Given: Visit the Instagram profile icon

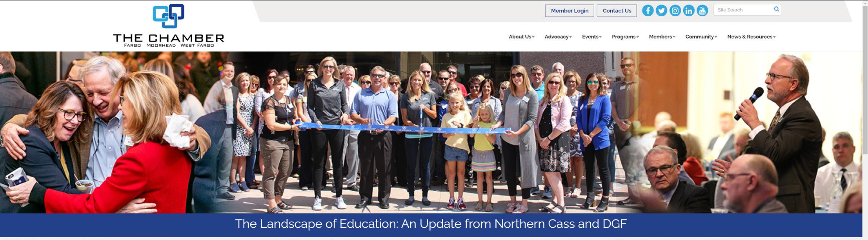Looking at the screenshot, I should click(x=675, y=11).
